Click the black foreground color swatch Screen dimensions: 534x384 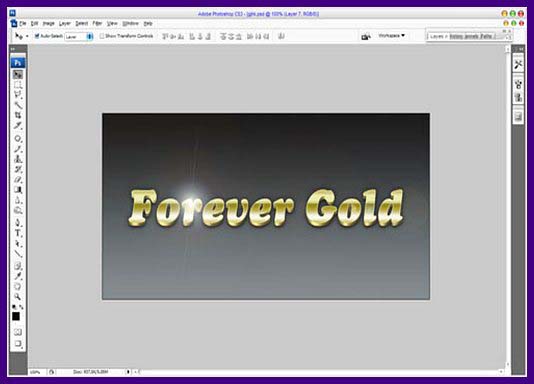tap(16, 316)
